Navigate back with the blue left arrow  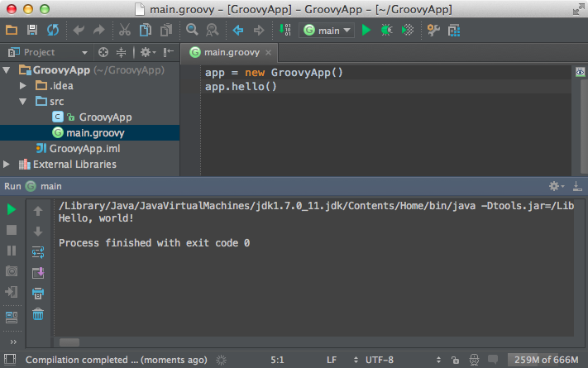pos(238,30)
